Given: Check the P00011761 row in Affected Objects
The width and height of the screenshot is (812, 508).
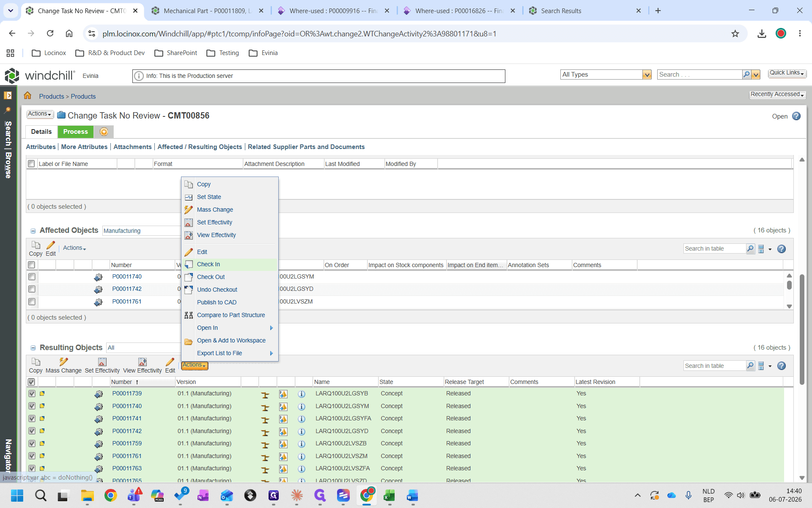Looking at the screenshot, I should tap(32, 302).
